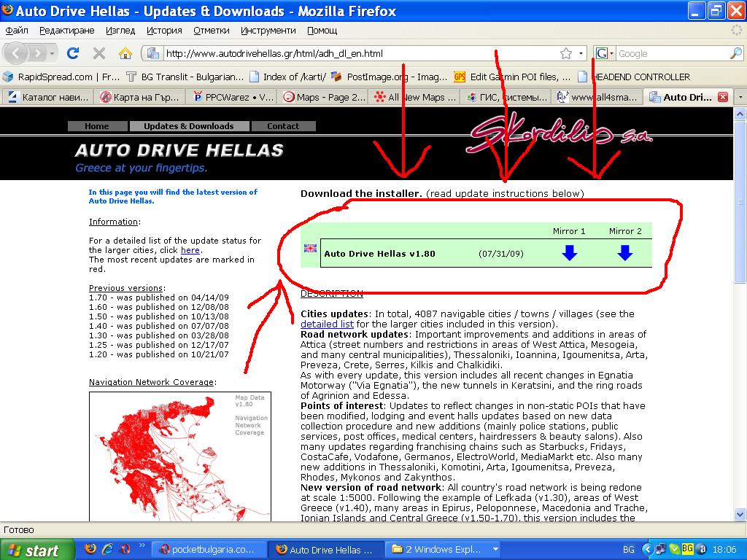Expand more quick launch icons chevron

point(142,545)
